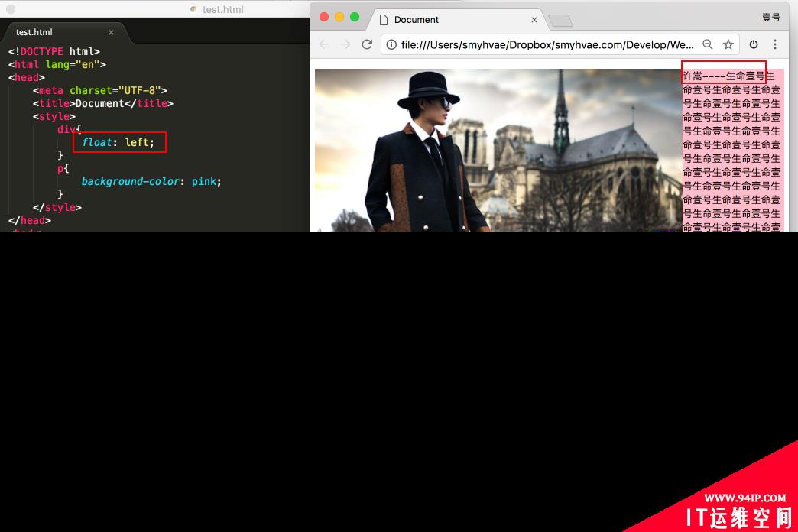Screen dimensions: 798x532
Task: Click the Chrome forward arrow
Action: [x=345, y=44]
